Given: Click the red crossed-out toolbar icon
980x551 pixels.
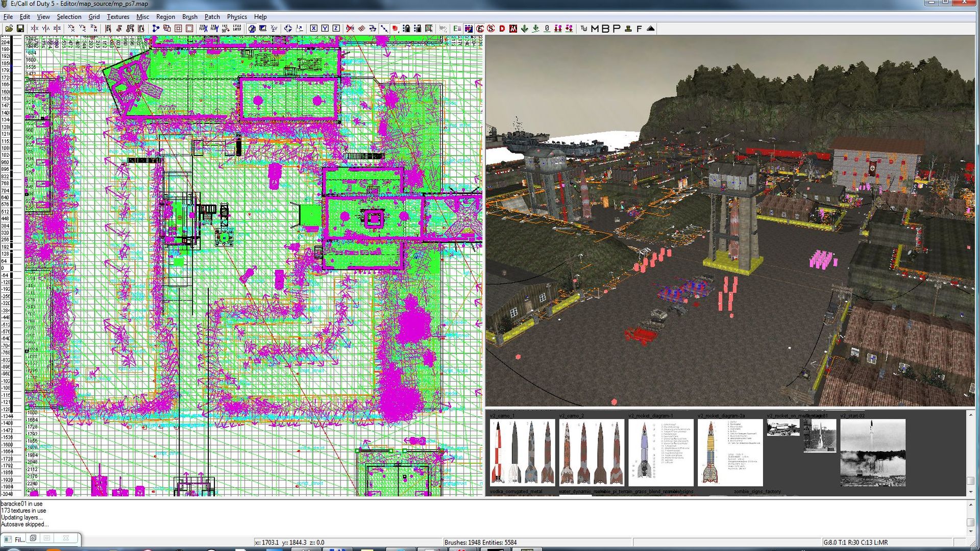Looking at the screenshot, I should (x=350, y=29).
